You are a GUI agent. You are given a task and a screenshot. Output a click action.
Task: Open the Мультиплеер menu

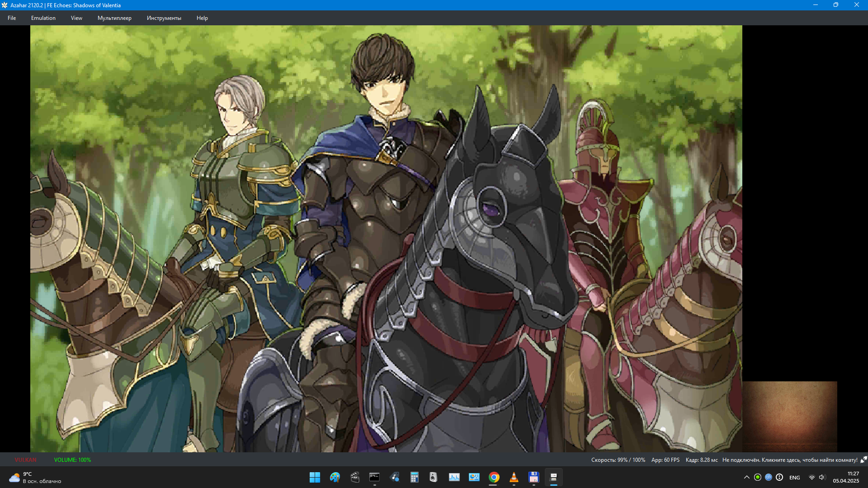coord(114,18)
